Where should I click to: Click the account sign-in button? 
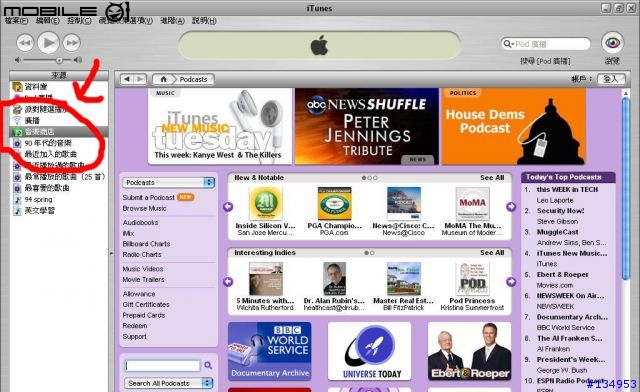611,79
